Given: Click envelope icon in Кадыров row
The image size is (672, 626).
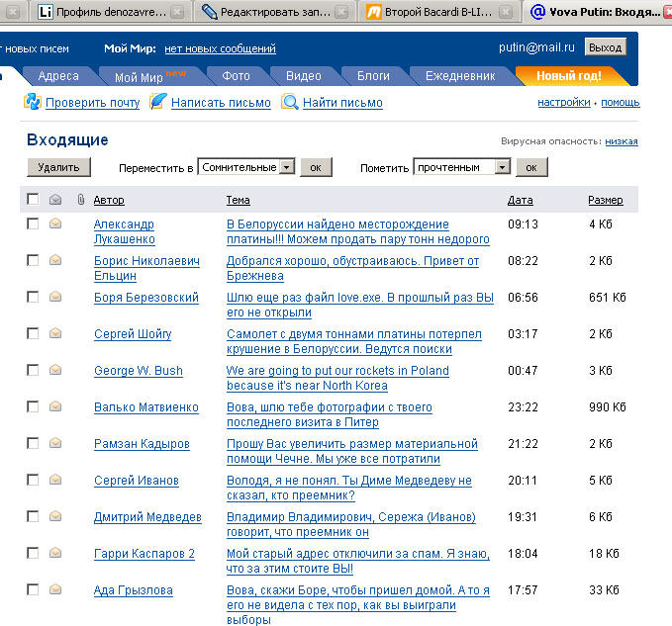Looking at the screenshot, I should (54, 443).
